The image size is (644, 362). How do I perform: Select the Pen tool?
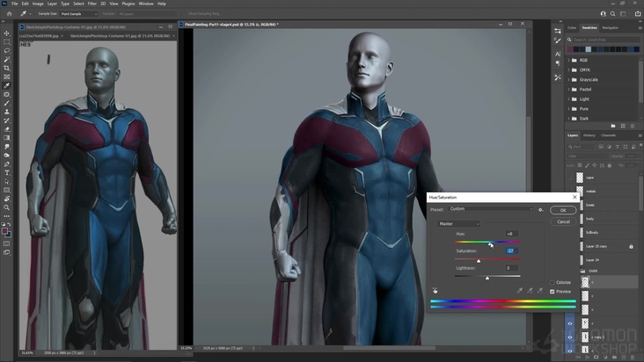pos(6,164)
